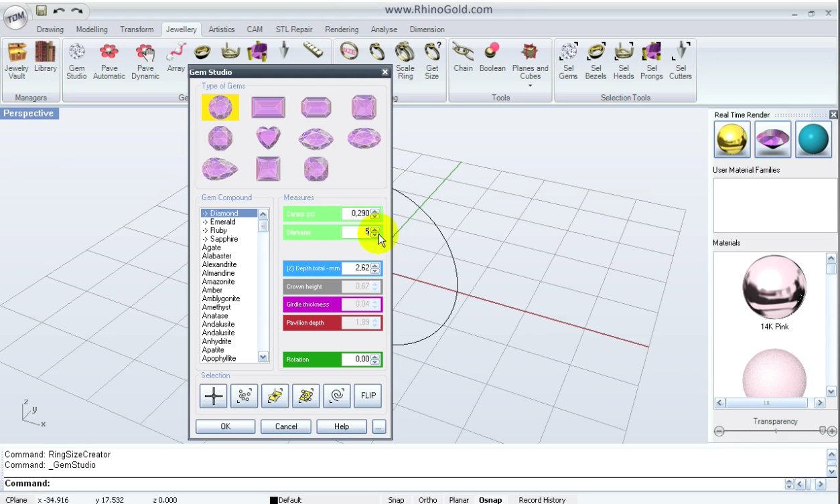Choose the heart-shaped gem type
The width and height of the screenshot is (840, 504).
coord(269,139)
